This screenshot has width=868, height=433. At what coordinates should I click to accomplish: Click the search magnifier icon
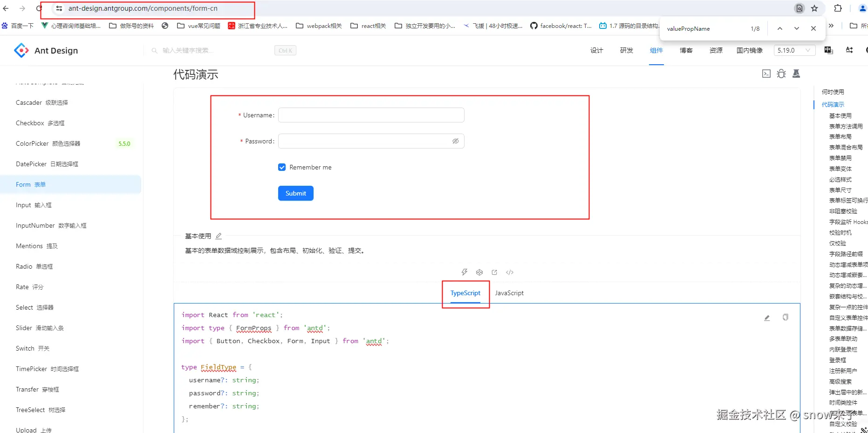pyautogui.click(x=155, y=50)
